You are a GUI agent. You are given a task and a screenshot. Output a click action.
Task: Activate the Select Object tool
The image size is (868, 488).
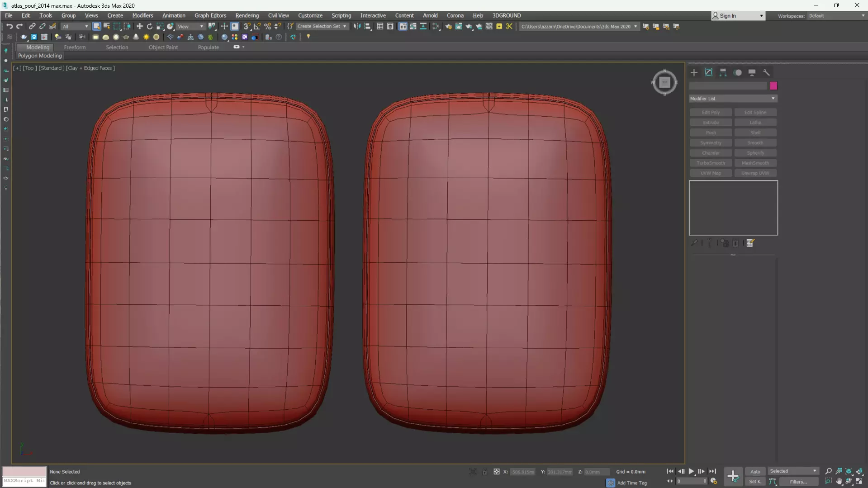point(96,26)
